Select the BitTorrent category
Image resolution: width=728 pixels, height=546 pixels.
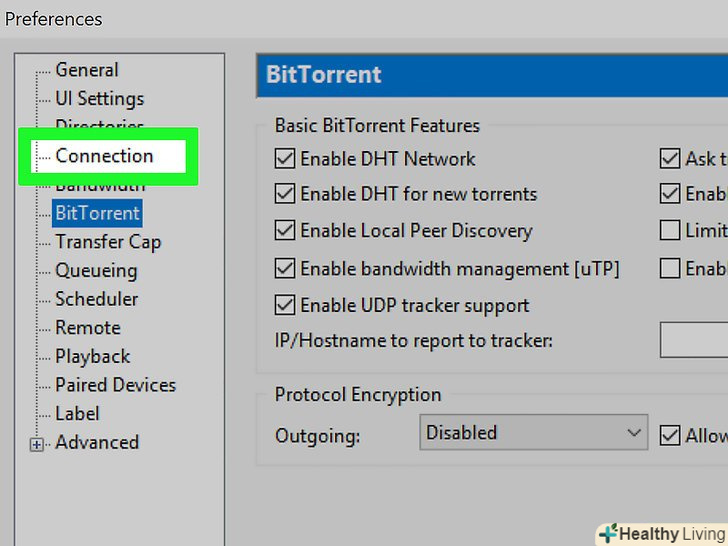pyautogui.click(x=97, y=213)
